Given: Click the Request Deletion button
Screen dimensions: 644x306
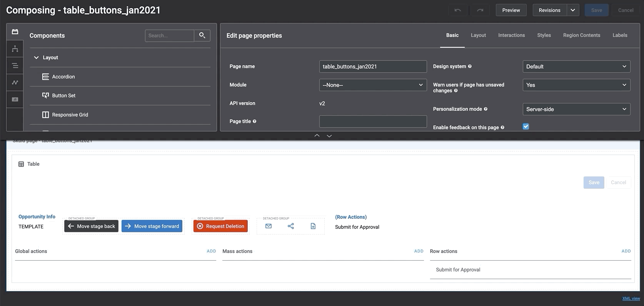Looking at the screenshot, I should click(x=220, y=226).
